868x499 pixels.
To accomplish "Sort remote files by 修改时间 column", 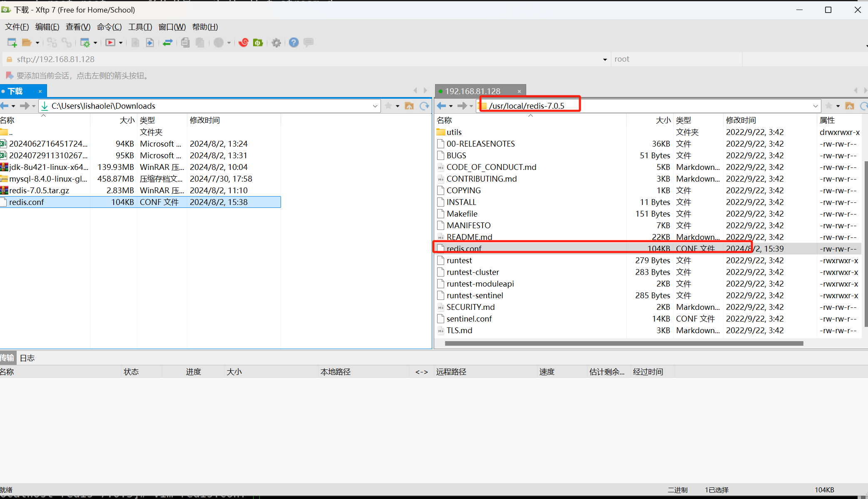I will point(741,120).
